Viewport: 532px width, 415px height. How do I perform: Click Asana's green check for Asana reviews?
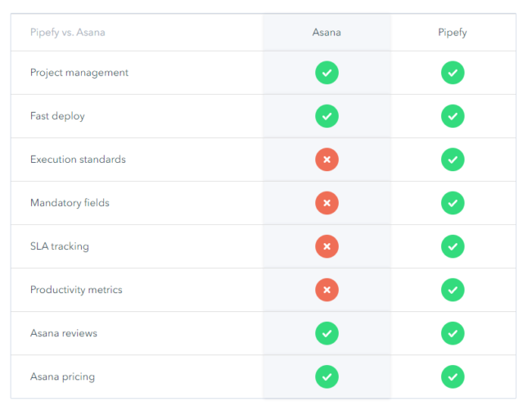(x=327, y=333)
